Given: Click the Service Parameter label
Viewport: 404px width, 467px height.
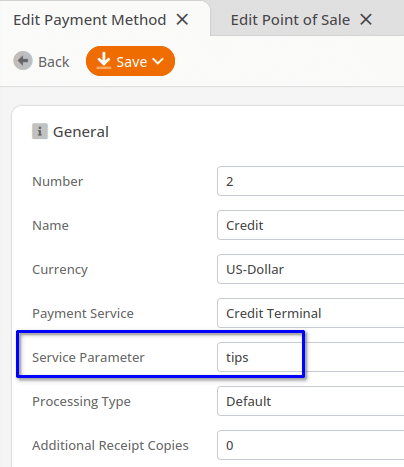Looking at the screenshot, I should (x=88, y=357).
